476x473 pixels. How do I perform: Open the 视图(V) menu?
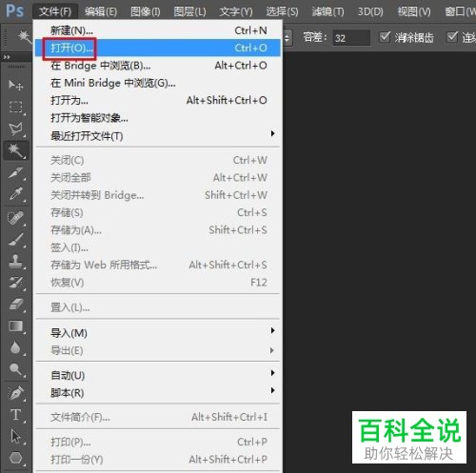coord(414,11)
